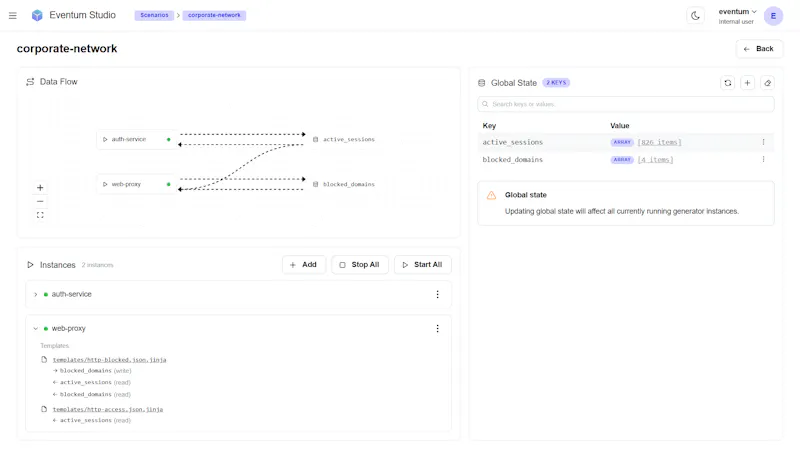Go to Scenarios breadcrumb

(154, 15)
